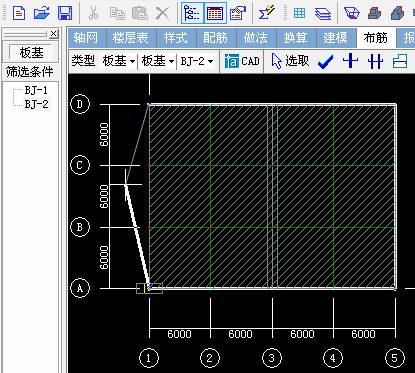Image resolution: width=415 pixels, height=373 pixels.
Task: Click the blue checkmark confirm icon
Action: point(325,62)
